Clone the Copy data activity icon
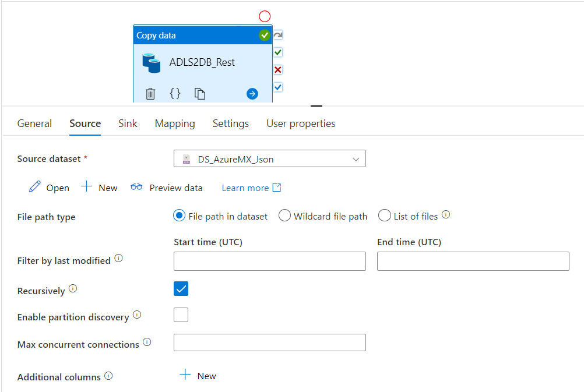Image resolution: width=584 pixels, height=392 pixels. tap(200, 93)
